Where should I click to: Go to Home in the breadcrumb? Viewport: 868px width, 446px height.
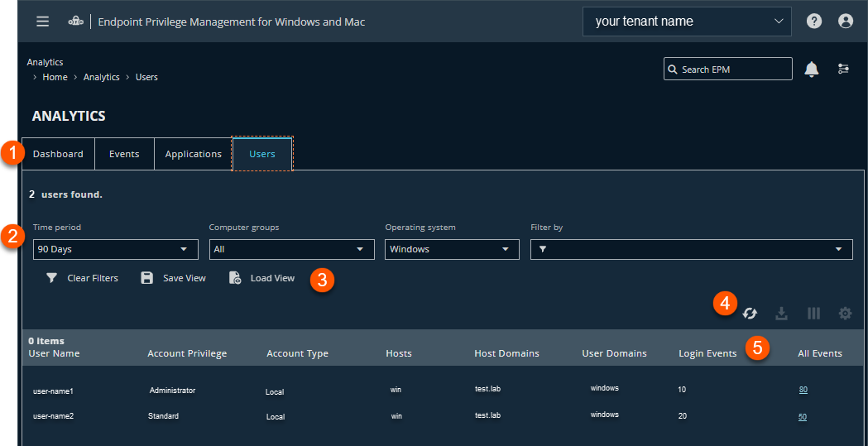pos(55,77)
